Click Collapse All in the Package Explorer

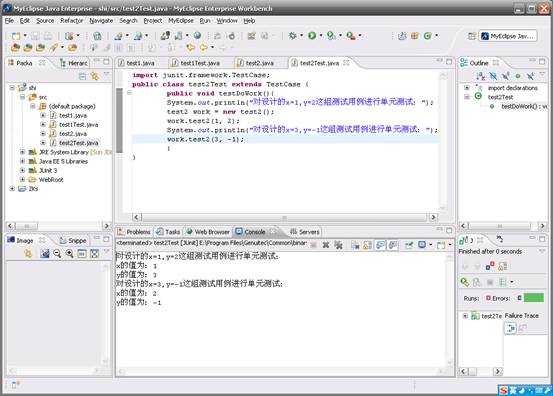click(82, 76)
